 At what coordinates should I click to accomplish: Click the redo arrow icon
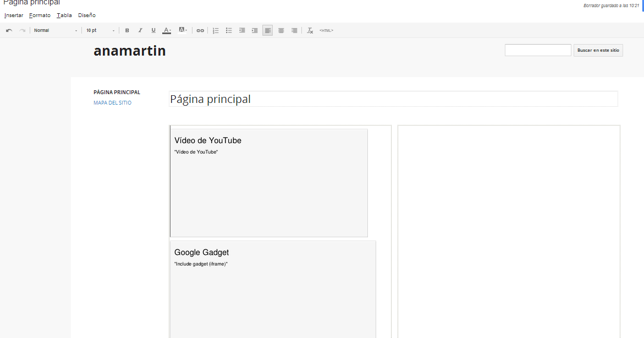click(23, 30)
